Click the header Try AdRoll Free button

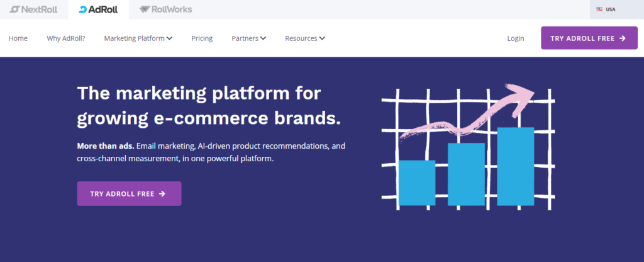tap(589, 38)
